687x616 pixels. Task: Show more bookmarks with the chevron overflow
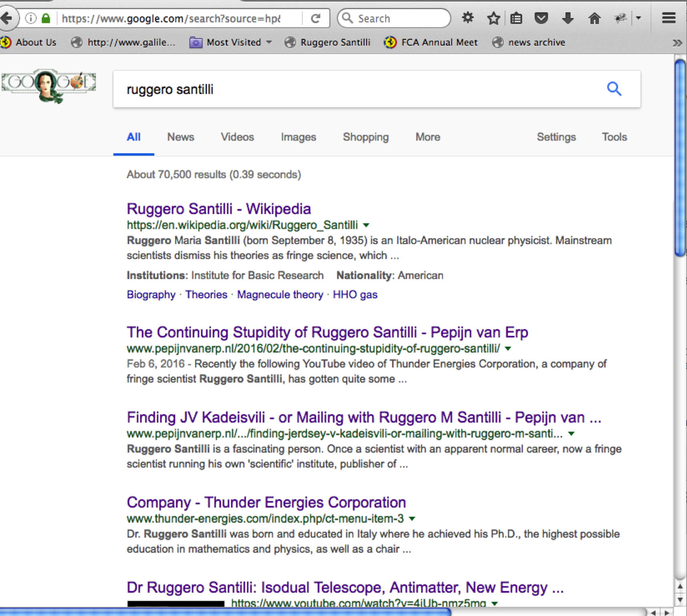[677, 43]
